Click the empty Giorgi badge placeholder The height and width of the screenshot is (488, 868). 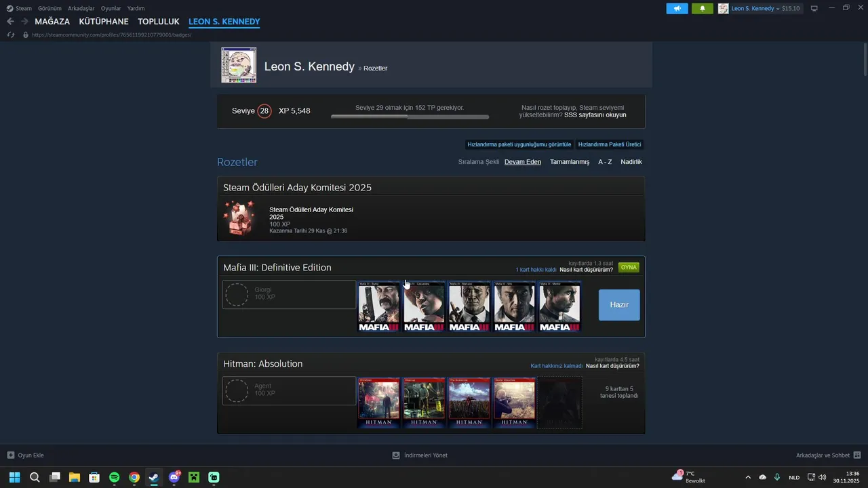(x=237, y=295)
